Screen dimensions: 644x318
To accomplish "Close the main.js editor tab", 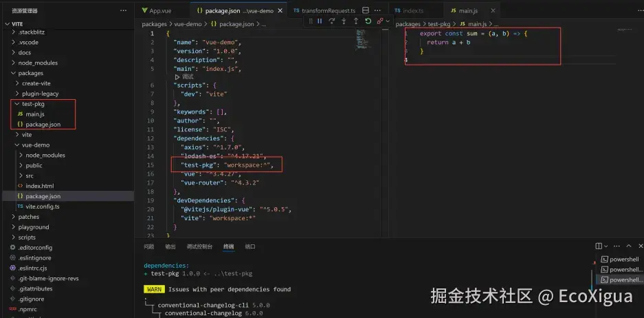I will tap(493, 11).
